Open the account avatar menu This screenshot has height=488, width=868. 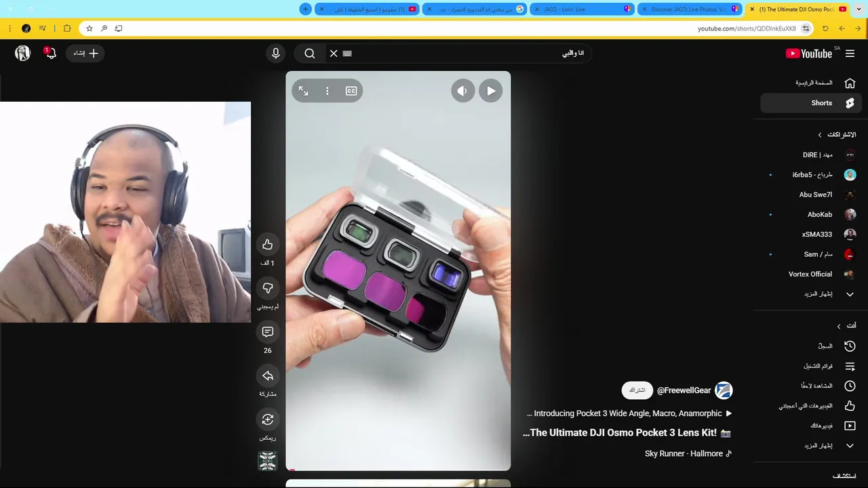pyautogui.click(x=23, y=53)
